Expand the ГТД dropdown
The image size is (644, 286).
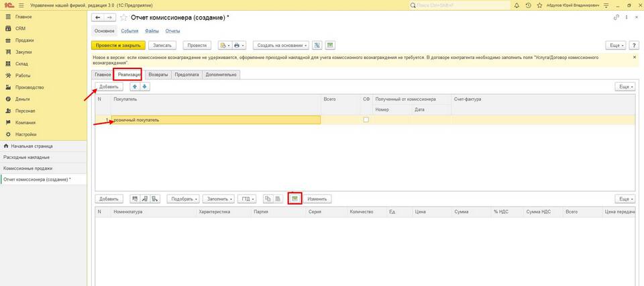248,199
